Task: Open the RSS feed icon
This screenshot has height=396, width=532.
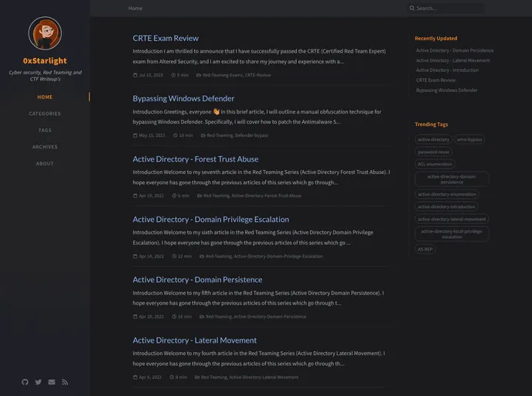Action: pos(65,382)
